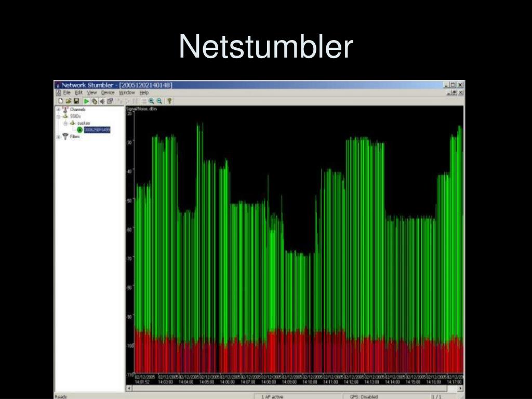Click the Filters funnel icon

(65, 137)
